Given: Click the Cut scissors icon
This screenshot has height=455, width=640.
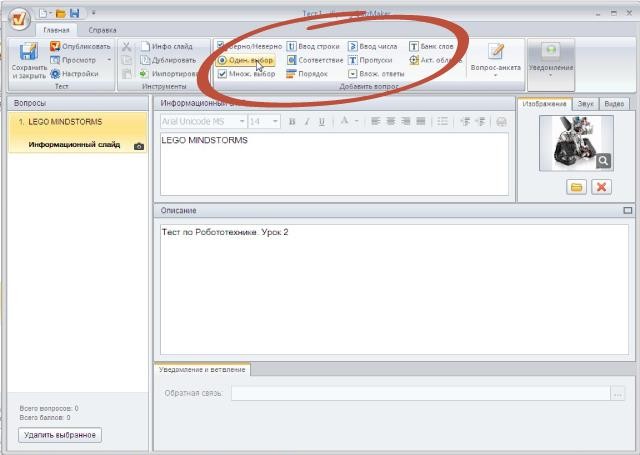Looking at the screenshot, I should click(127, 47).
